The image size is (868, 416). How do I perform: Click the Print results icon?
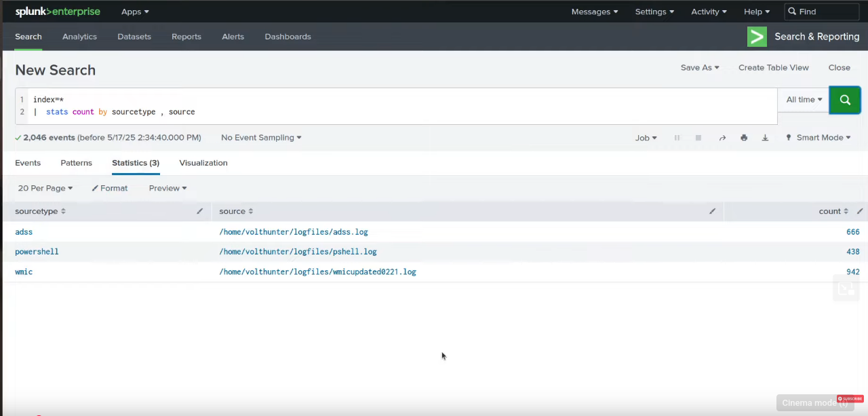click(x=744, y=138)
